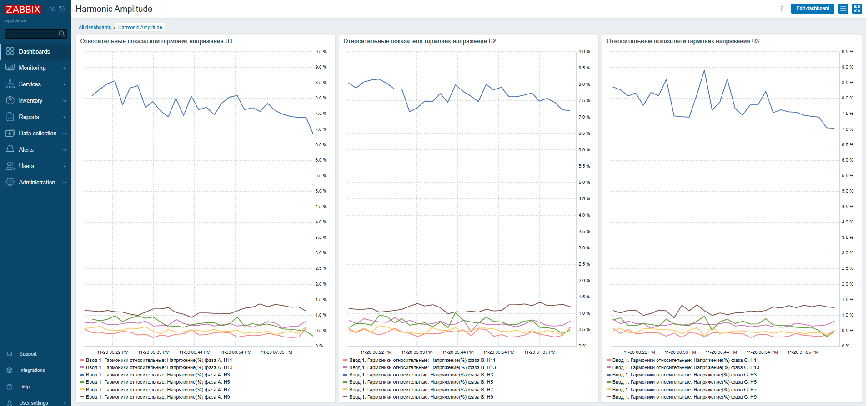
Task: Click legend entry 'фаза B. H11'
Action: (x=422, y=360)
